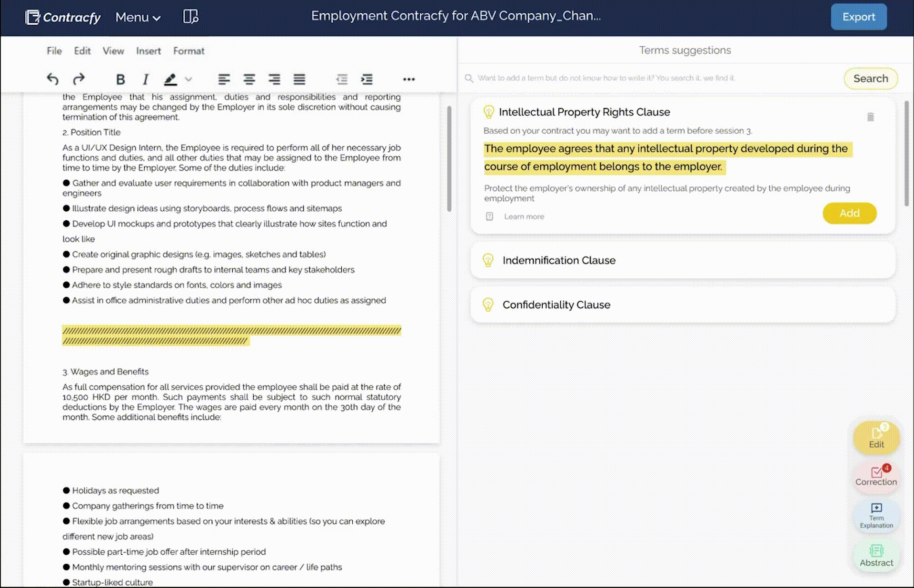Image resolution: width=914 pixels, height=588 pixels.
Task: Open the Edit menu
Action: (82, 51)
